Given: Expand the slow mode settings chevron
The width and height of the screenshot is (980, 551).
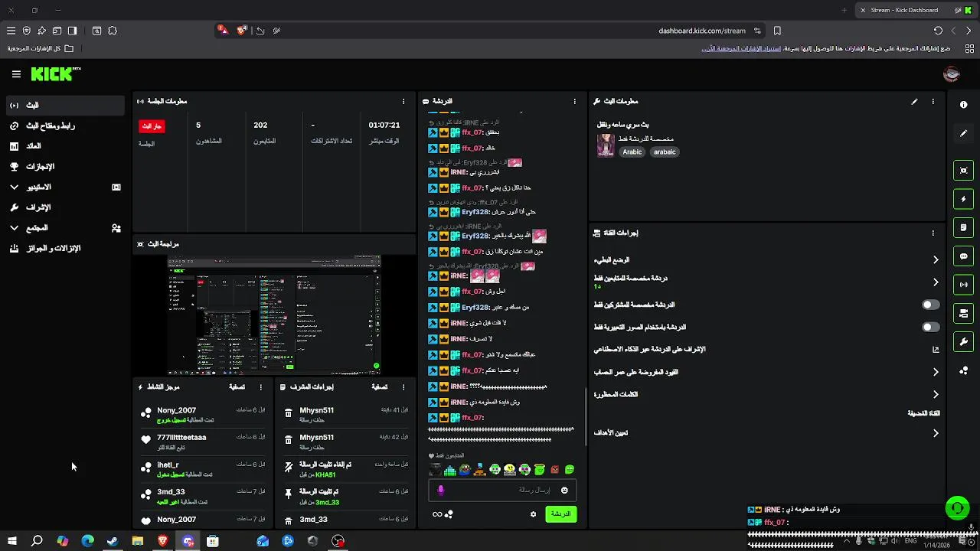Looking at the screenshot, I should 936,260.
